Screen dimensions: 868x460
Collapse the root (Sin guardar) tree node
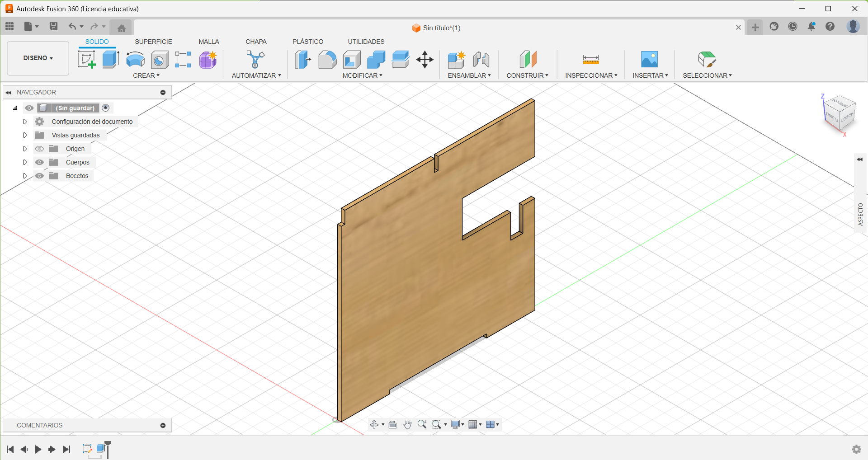pos(15,108)
